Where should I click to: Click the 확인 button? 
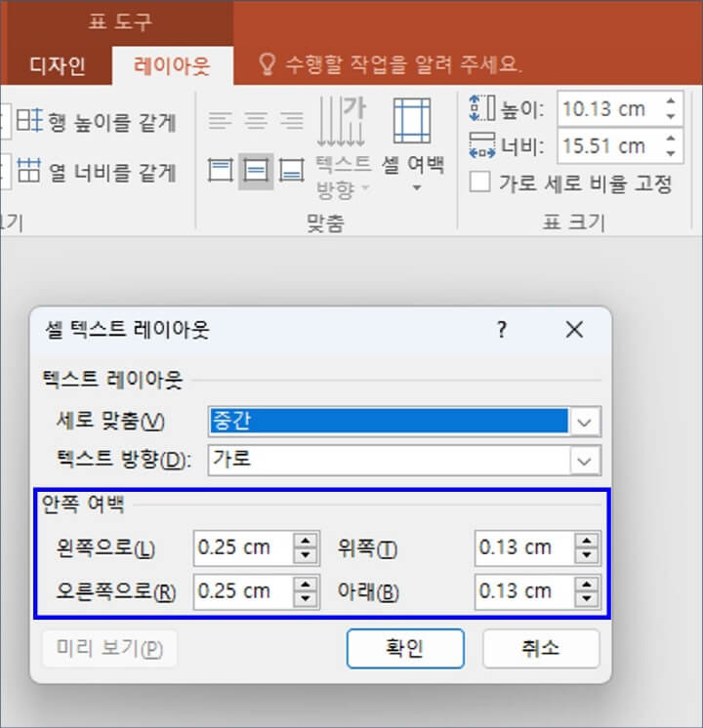tap(405, 648)
